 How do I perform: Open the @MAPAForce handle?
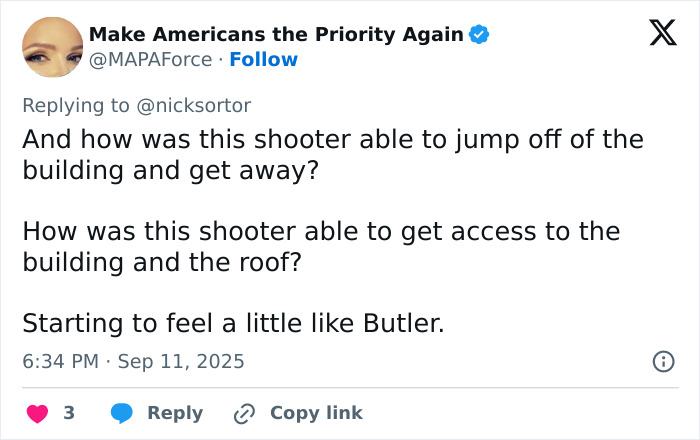tap(150, 60)
